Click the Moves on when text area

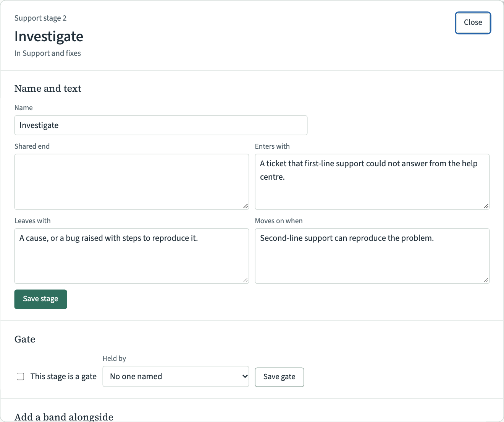(372, 256)
